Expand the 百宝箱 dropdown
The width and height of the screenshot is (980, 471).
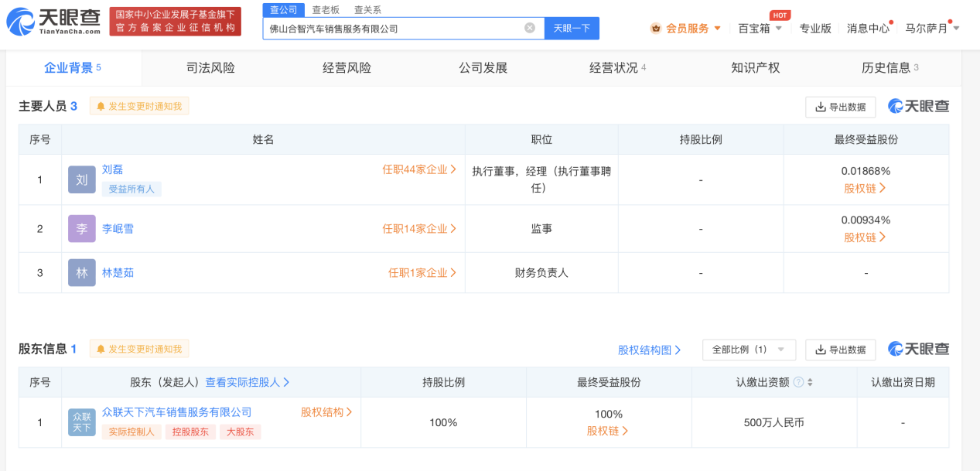point(760,28)
